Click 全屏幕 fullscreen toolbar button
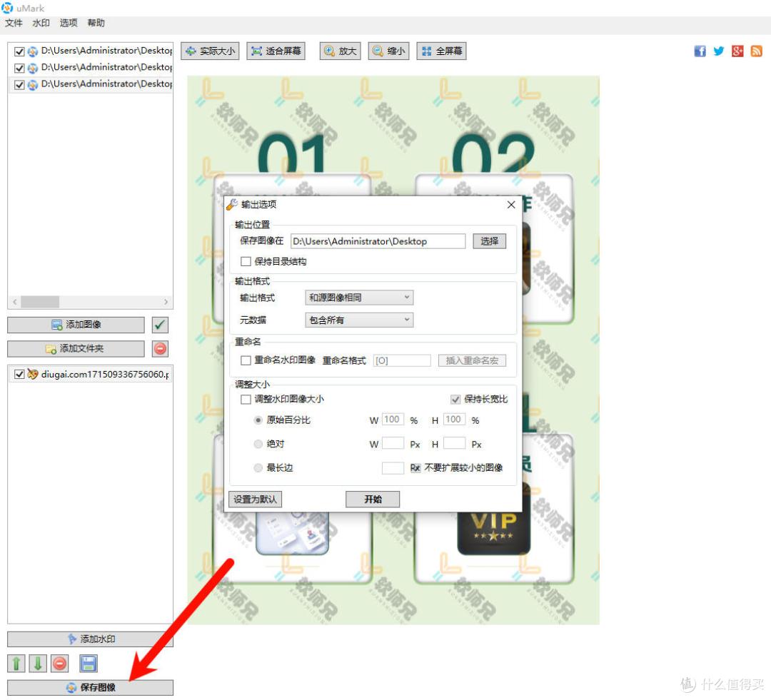 [442, 51]
